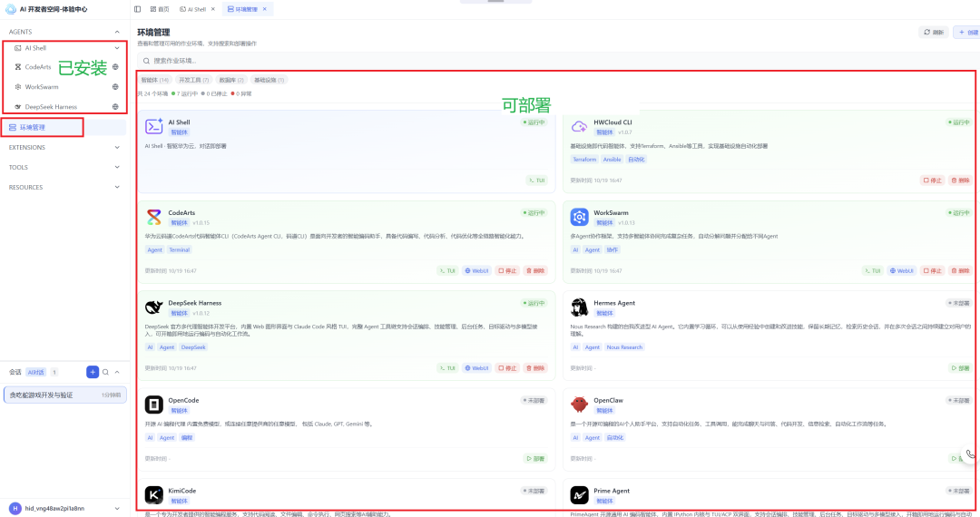The image size is (980, 517).
Task: Delete the WorkSwarm environment
Action: (x=960, y=271)
